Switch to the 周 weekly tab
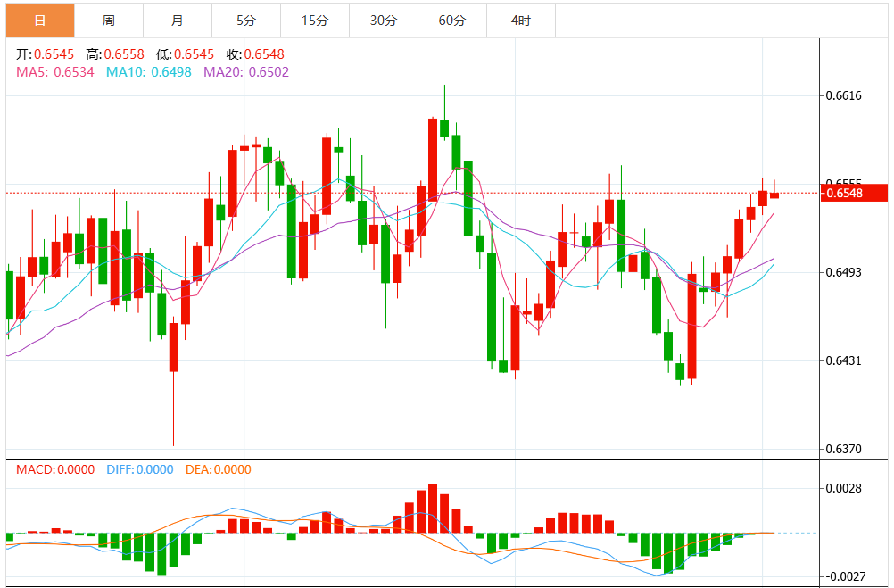This screenshot has height=588, width=894. coord(109,21)
